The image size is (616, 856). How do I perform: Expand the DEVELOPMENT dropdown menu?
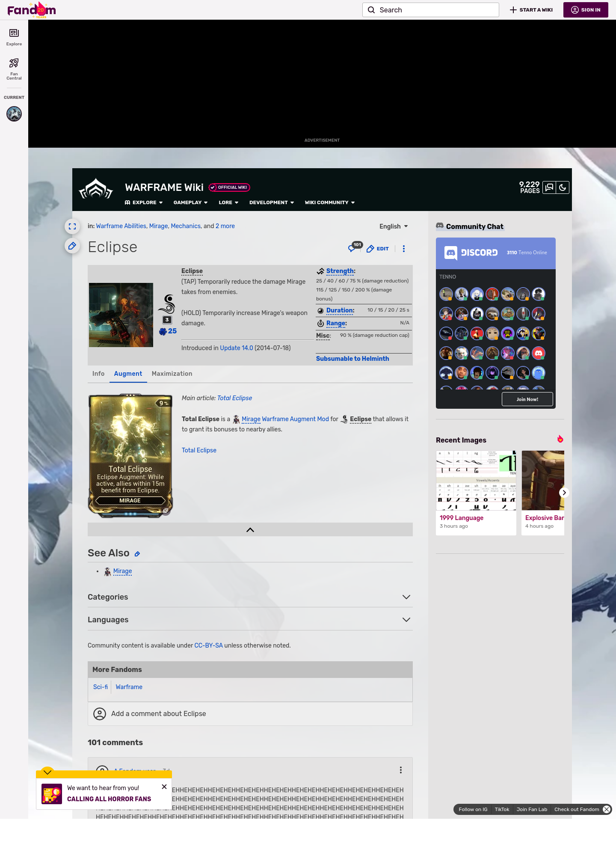click(x=272, y=202)
